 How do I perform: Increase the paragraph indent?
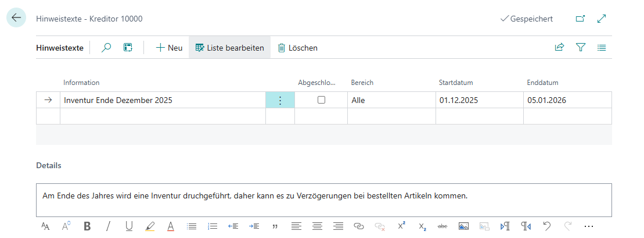pos(254,226)
